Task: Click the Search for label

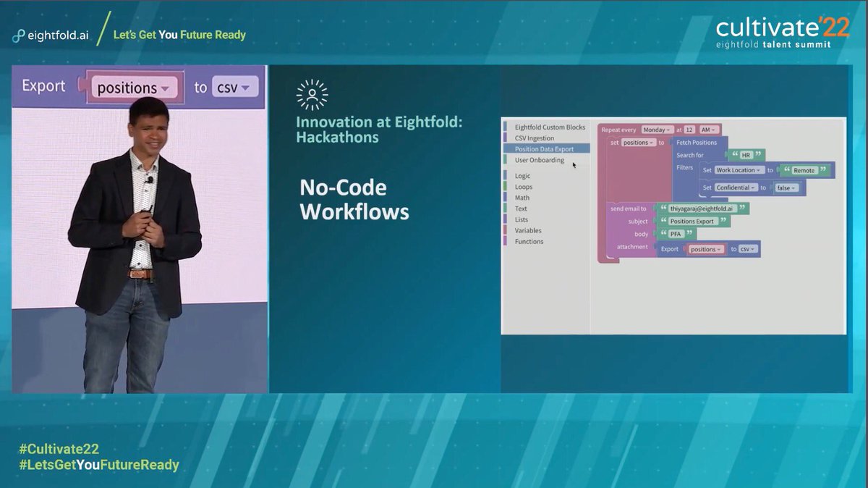Action: click(x=690, y=155)
